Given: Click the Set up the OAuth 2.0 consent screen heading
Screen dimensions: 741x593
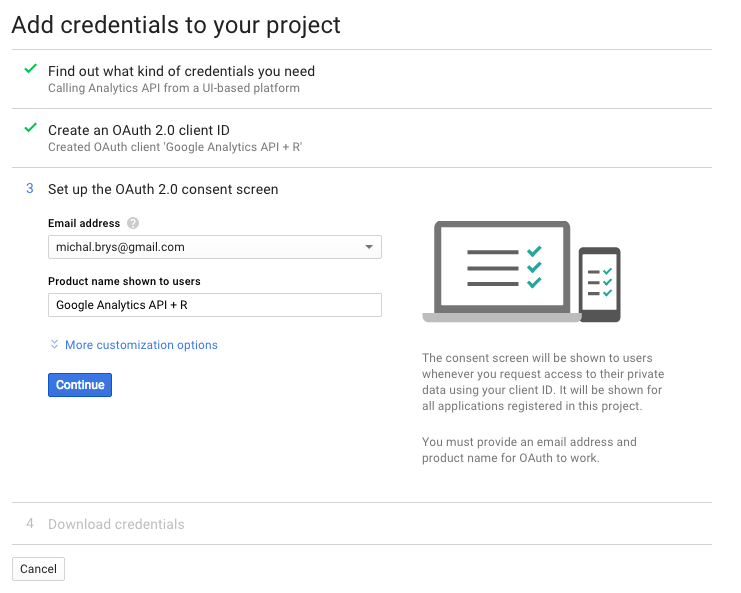Looking at the screenshot, I should click(x=163, y=189).
